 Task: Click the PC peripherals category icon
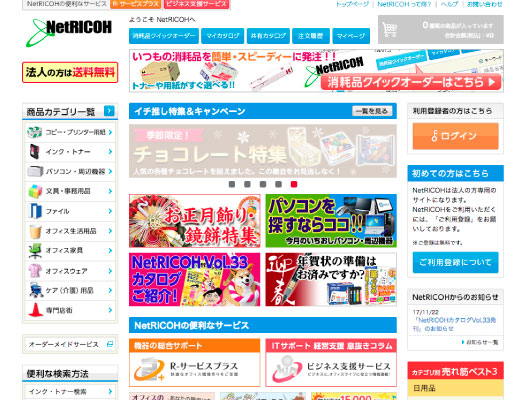[x=35, y=171]
